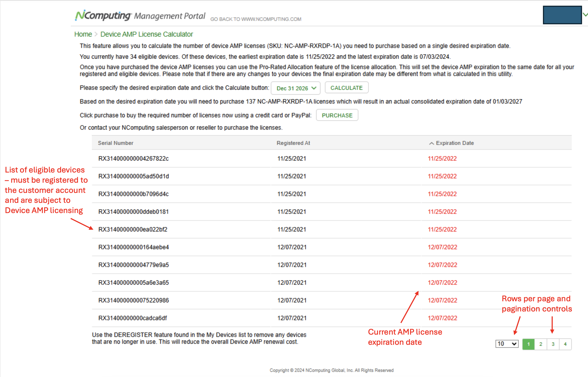Viewport: 588px width, 377px height.
Task: Click expiration date of RX314000000004779e9a5
Action: [442, 265]
